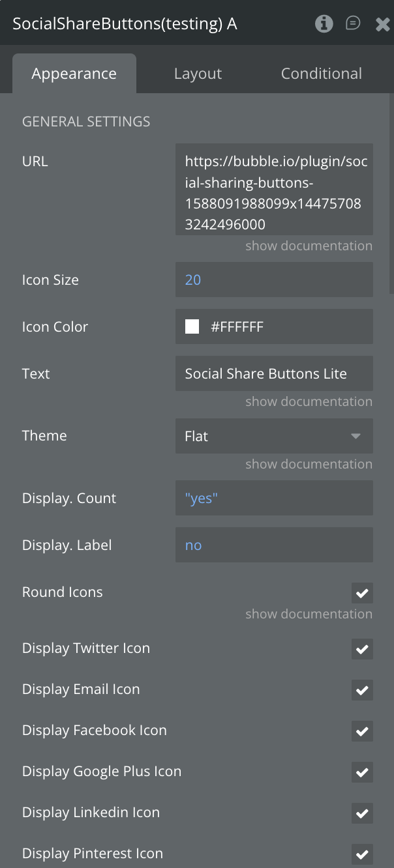Viewport: 394px width, 868px height.
Task: Disable Display Email Icon checkbox
Action: (x=362, y=690)
